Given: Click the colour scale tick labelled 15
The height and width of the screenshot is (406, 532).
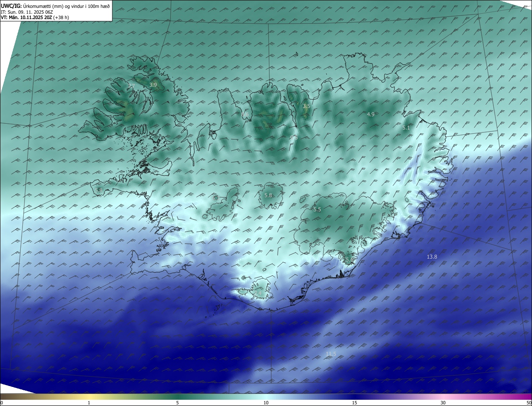Looking at the screenshot, I should tap(355, 403).
